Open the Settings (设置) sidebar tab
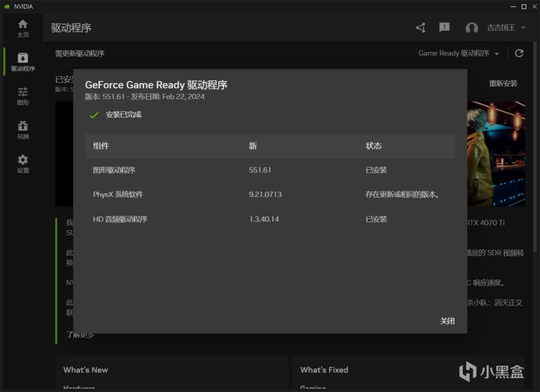Viewport: 540px width, 392px height. 23,164
